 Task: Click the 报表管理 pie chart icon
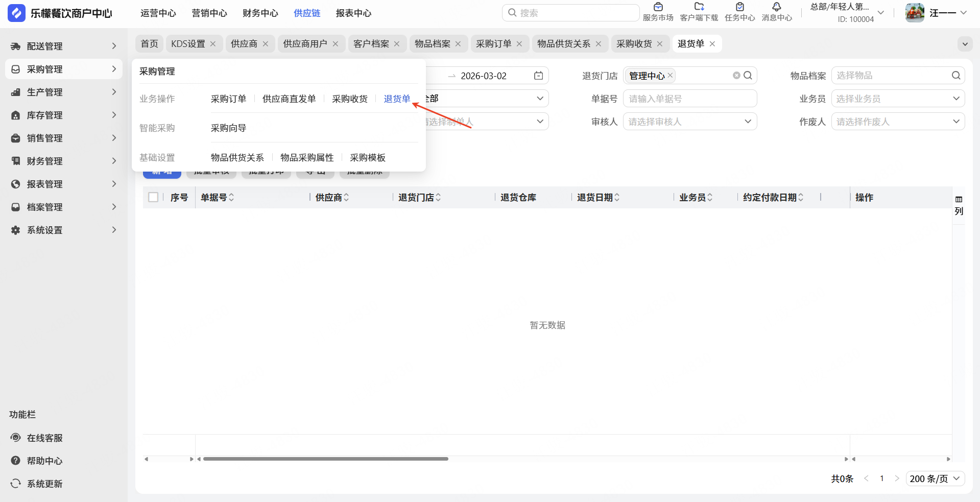pyautogui.click(x=16, y=184)
